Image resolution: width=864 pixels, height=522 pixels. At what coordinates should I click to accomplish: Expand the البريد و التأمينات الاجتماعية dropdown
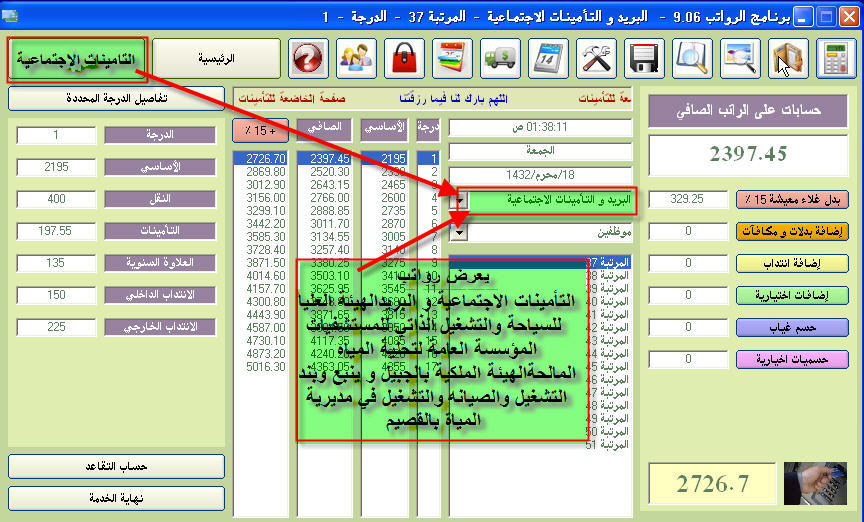point(460,200)
